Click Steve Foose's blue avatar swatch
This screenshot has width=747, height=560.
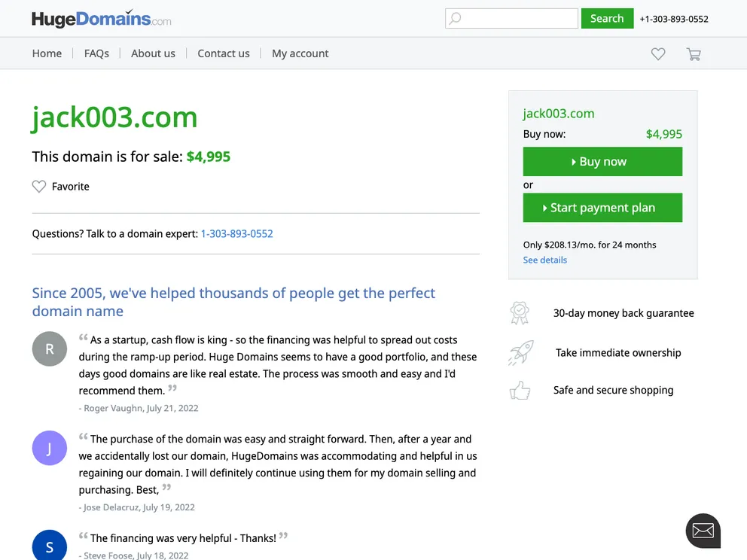tap(49, 546)
